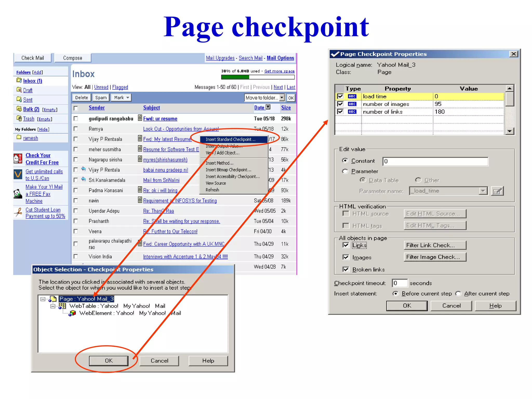Select After current step radio button
Screen dimensions: 532x399
pos(458,294)
